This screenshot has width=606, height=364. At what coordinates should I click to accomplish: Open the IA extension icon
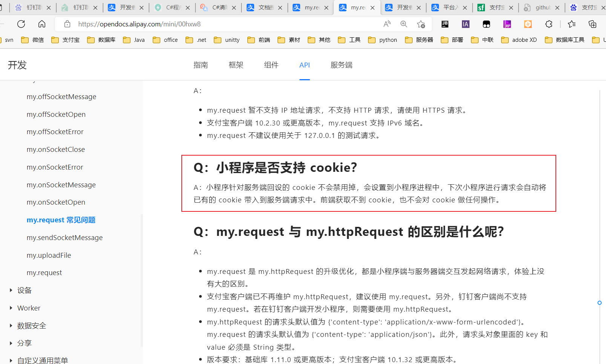466,24
